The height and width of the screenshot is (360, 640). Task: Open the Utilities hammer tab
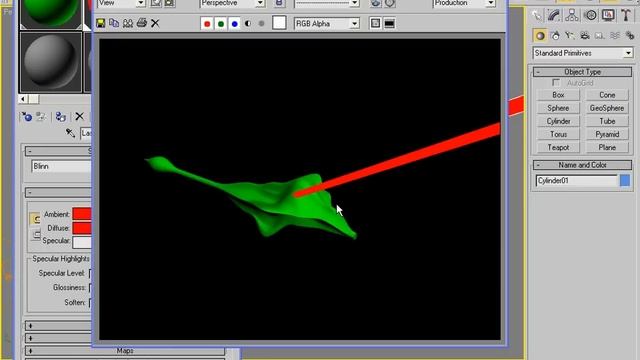pos(626,16)
